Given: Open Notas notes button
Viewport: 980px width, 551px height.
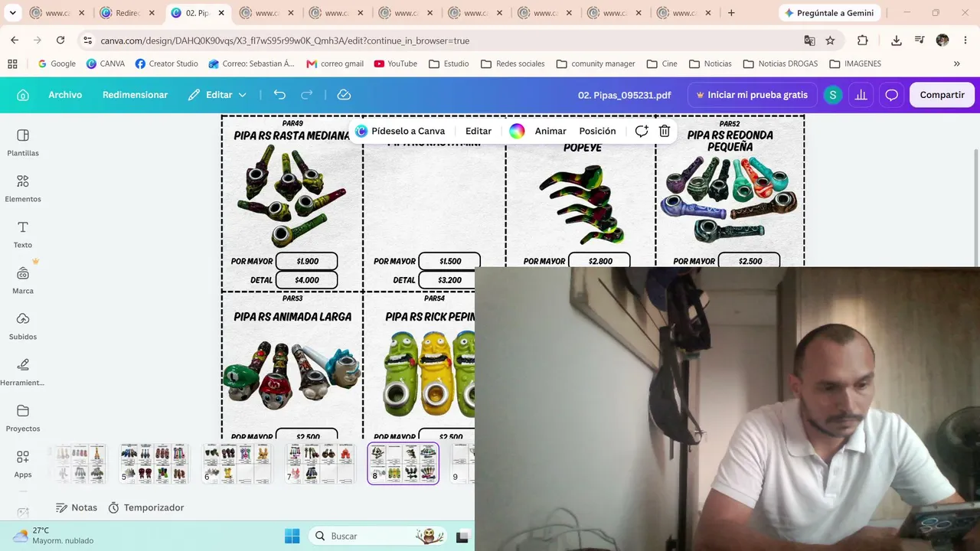Looking at the screenshot, I should coord(77,507).
